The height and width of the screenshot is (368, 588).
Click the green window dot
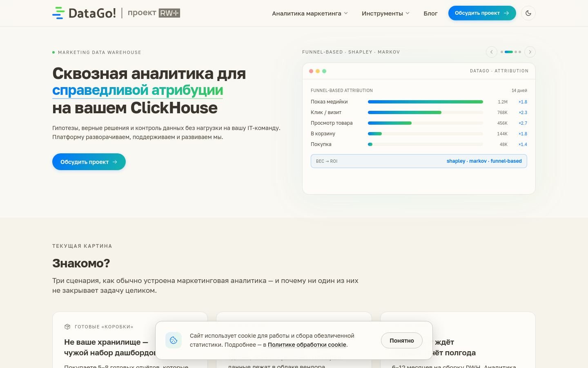tap(324, 71)
